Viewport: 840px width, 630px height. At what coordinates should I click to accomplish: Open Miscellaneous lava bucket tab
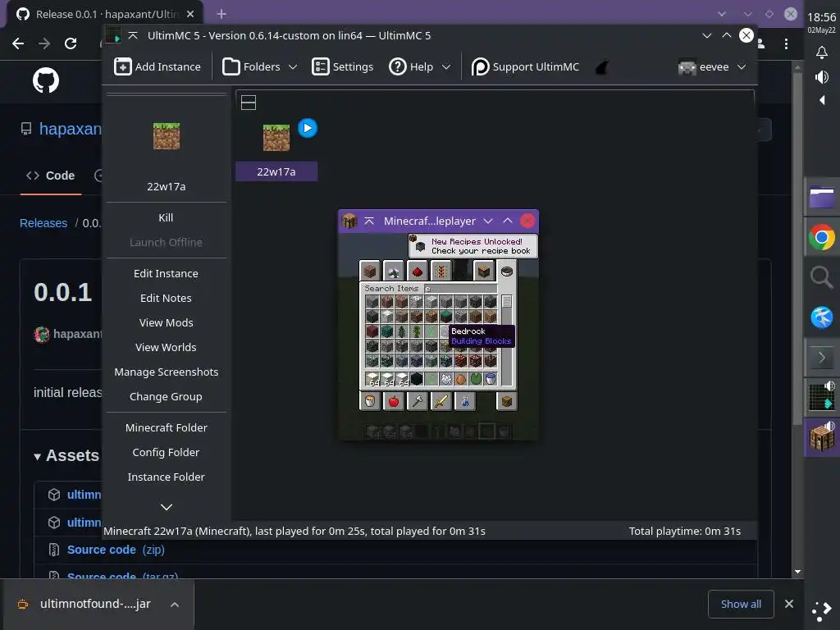click(370, 400)
